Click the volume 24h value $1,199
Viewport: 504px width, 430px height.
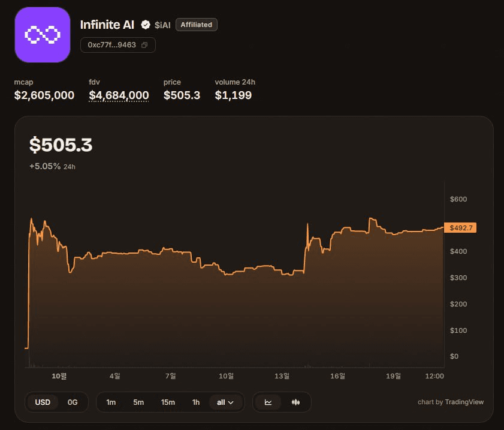pos(233,95)
